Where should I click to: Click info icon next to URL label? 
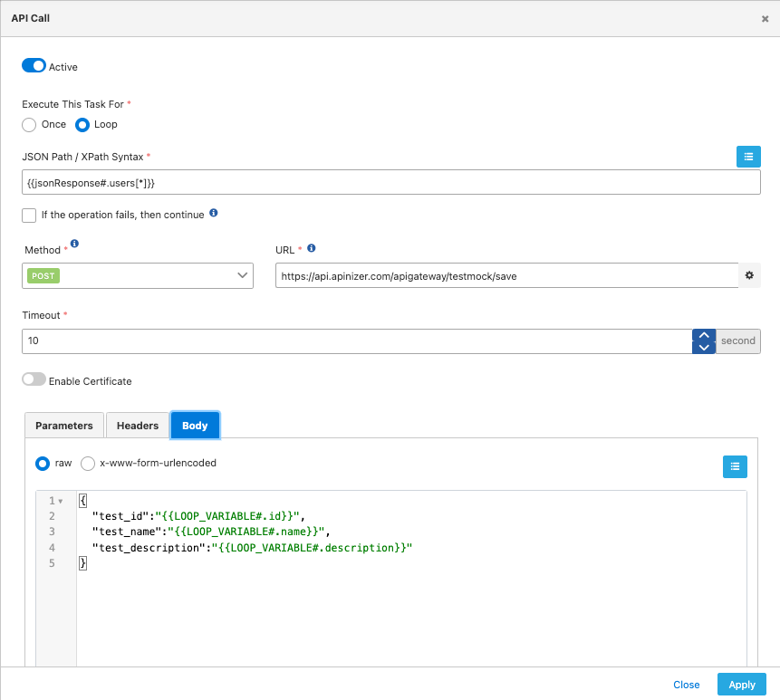tap(311, 248)
